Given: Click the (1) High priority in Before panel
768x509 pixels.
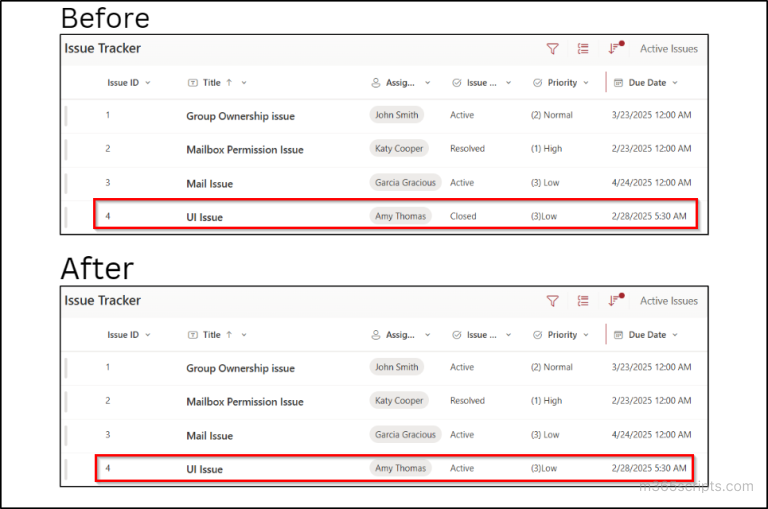Looking at the screenshot, I should point(547,148).
